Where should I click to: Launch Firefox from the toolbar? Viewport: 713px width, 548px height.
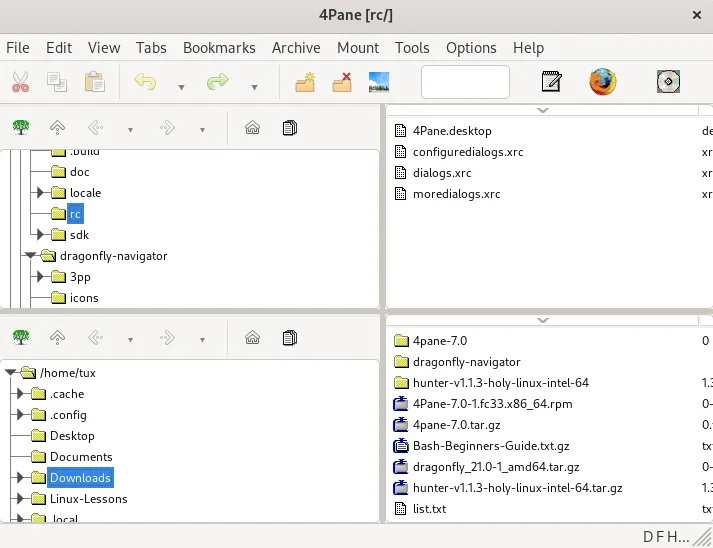coord(603,82)
